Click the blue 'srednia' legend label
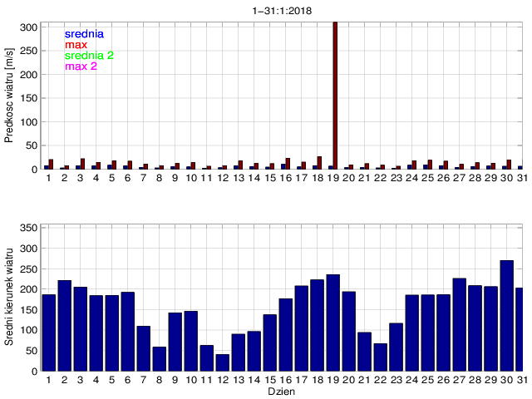Screen dimensions: 532x399 point(83,33)
